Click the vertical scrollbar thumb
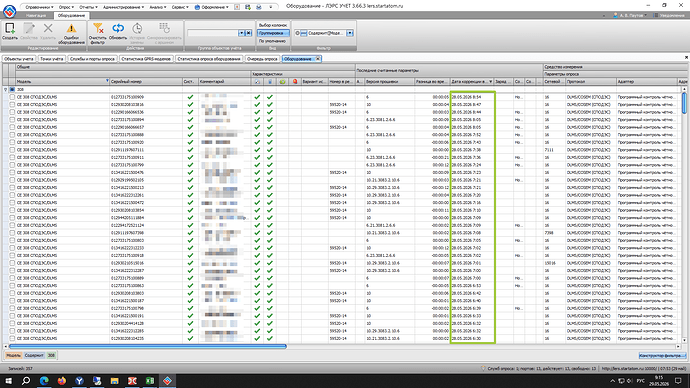The height and width of the screenshot is (388, 690). click(684, 102)
